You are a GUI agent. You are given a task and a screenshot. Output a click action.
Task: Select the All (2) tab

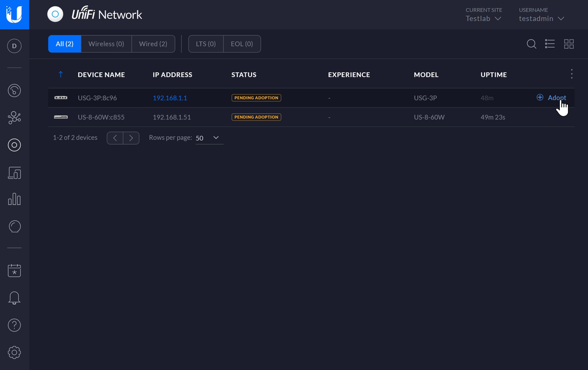pyautogui.click(x=64, y=44)
